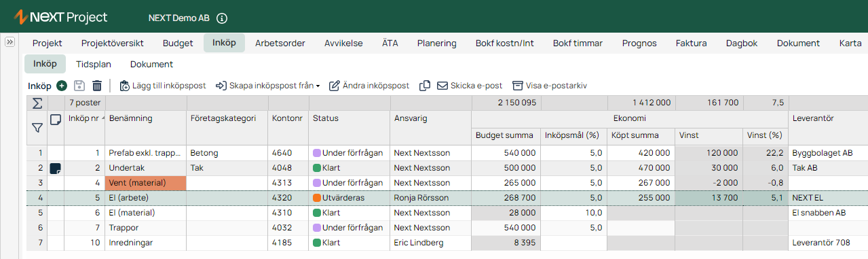Sort by the Inköp nr column header
The width and height of the screenshot is (868, 259).
pos(85,118)
